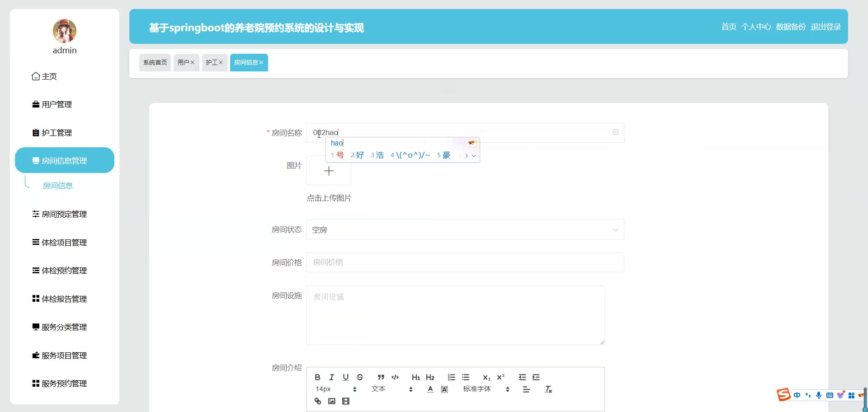Go to next IME candidate page
Viewport: 868px width, 412px height.
pyautogui.click(x=467, y=156)
